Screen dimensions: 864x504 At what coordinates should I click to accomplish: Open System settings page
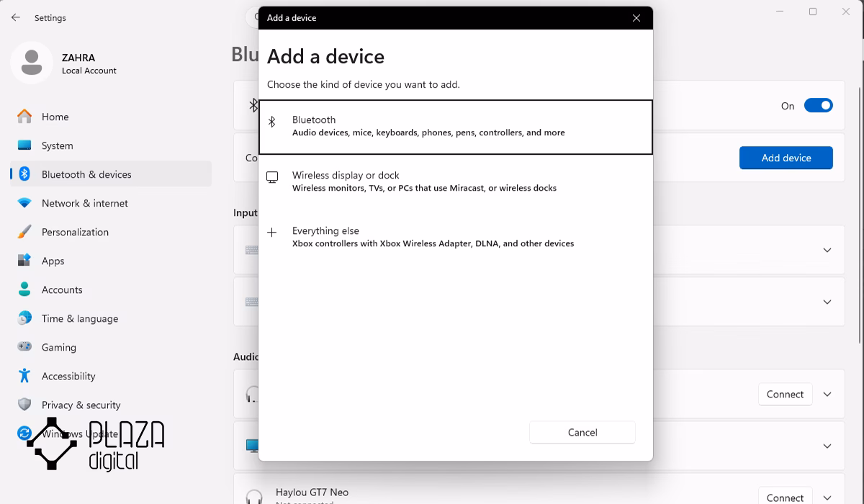click(x=111, y=145)
